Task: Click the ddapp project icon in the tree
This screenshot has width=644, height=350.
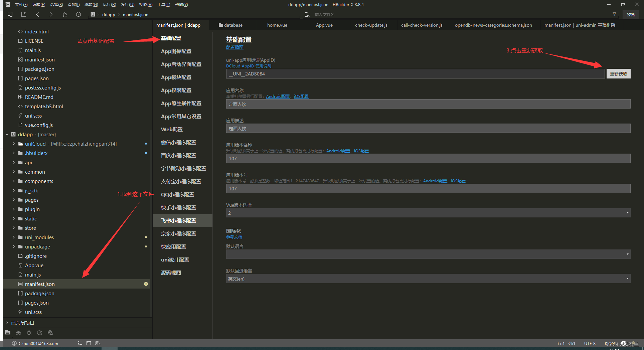Action: click(x=14, y=134)
